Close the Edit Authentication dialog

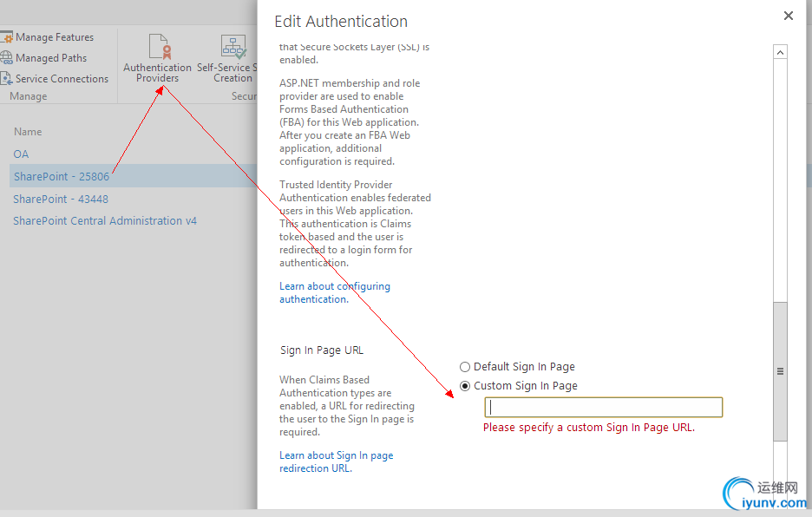[789, 16]
